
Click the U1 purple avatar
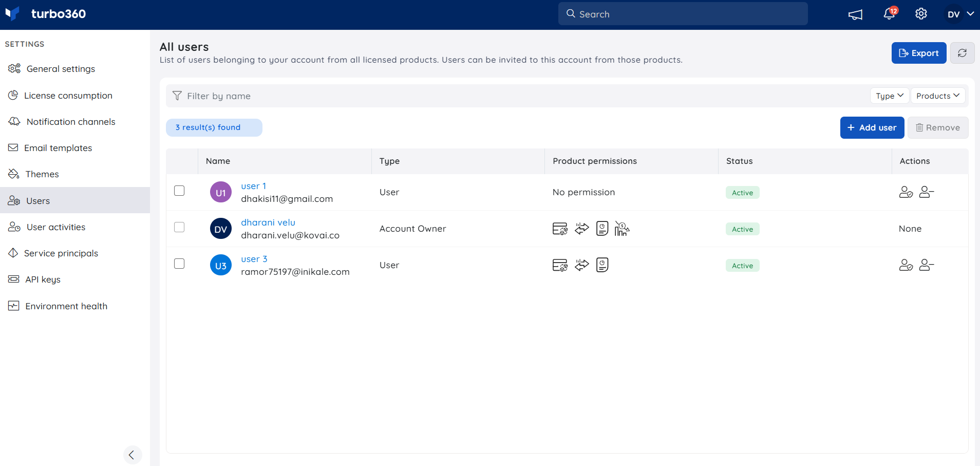pyautogui.click(x=221, y=192)
